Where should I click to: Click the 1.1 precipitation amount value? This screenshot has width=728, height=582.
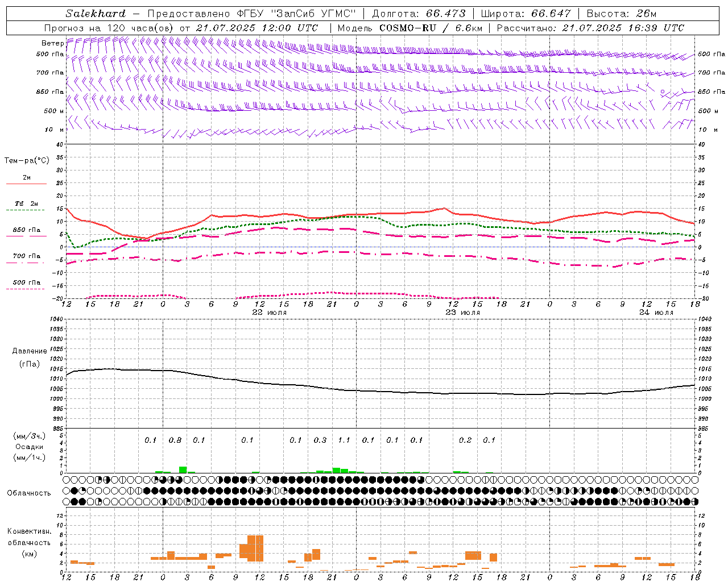344,440
